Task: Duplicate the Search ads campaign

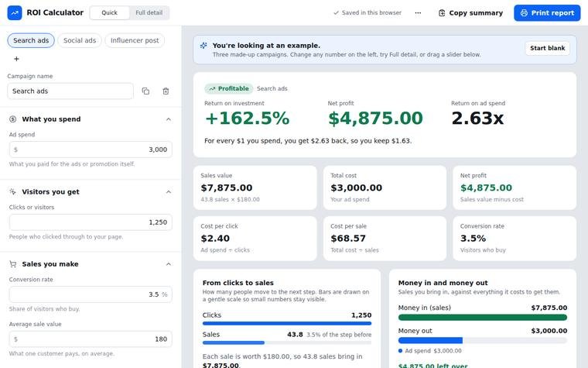Action: click(x=145, y=91)
